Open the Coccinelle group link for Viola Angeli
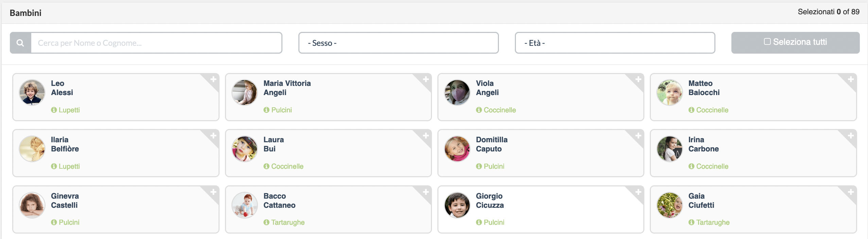 pyautogui.click(x=500, y=110)
